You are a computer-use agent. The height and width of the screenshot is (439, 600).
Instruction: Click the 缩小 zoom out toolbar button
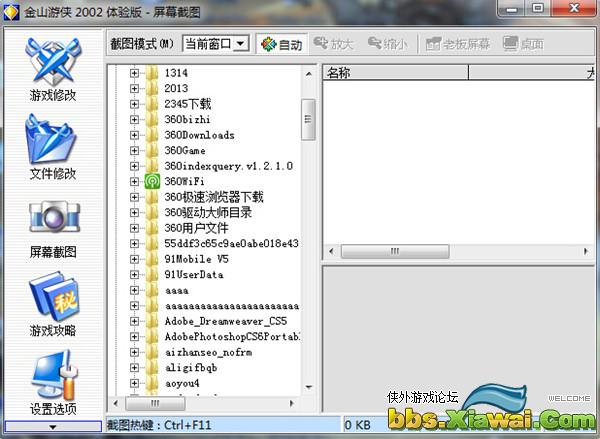388,45
